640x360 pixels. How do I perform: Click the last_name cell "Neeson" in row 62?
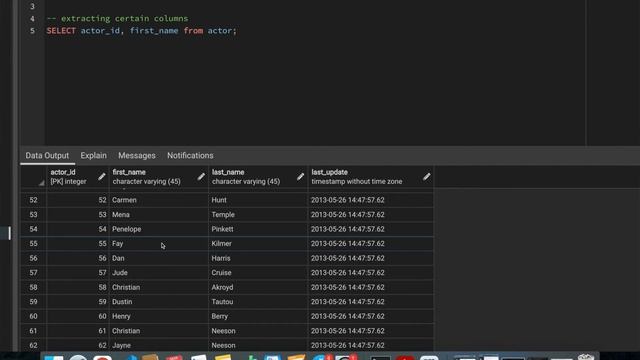coord(258,345)
